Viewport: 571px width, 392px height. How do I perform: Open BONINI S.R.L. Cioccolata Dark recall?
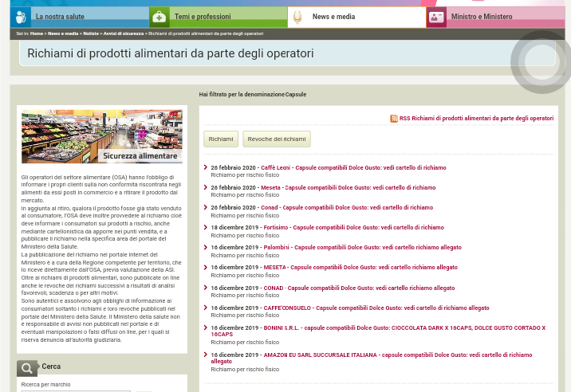click(378, 331)
